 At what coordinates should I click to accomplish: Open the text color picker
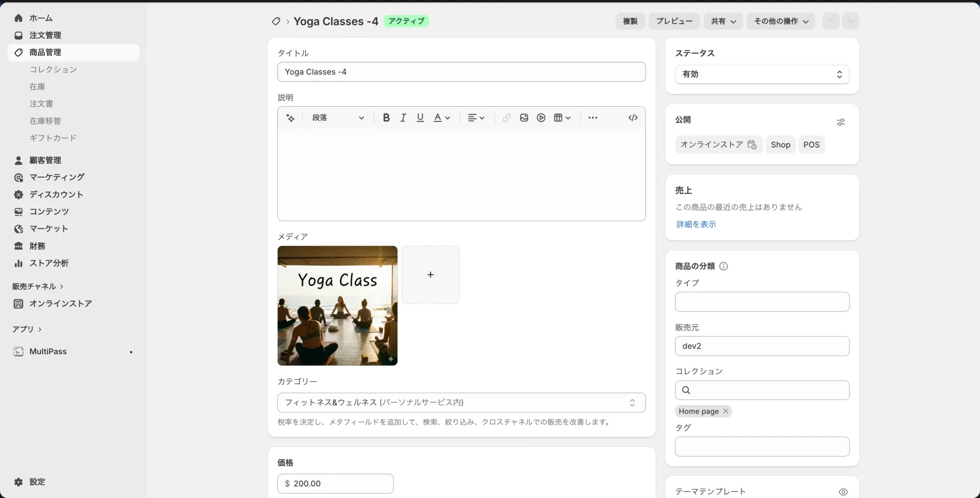tap(442, 118)
